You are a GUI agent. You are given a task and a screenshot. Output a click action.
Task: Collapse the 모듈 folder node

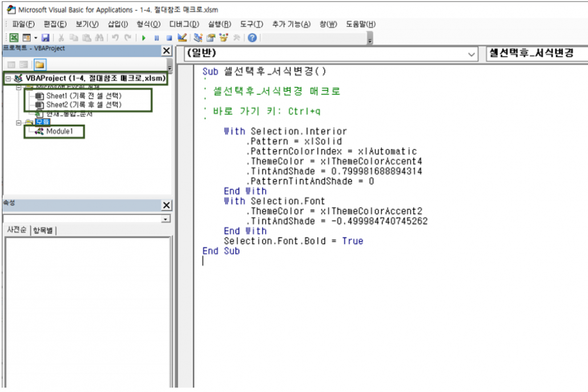18,123
